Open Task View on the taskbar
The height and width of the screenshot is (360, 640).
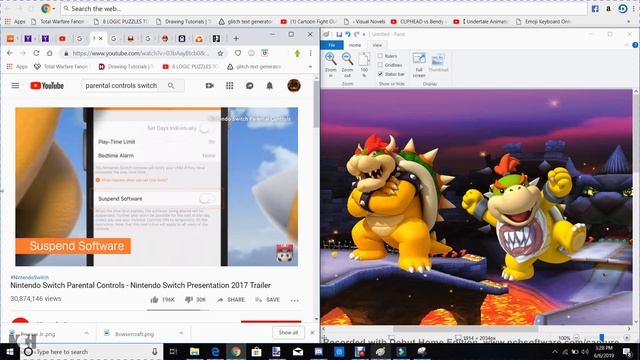pos(173,352)
